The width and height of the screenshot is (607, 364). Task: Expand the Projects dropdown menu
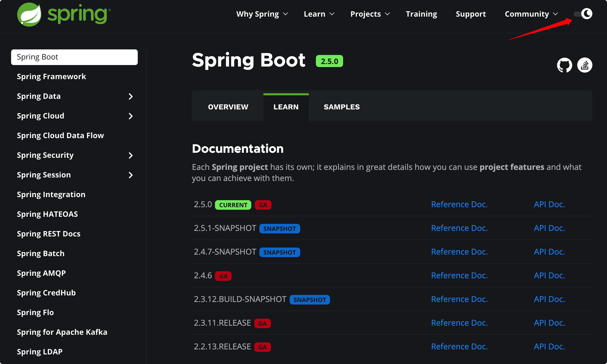pos(370,14)
